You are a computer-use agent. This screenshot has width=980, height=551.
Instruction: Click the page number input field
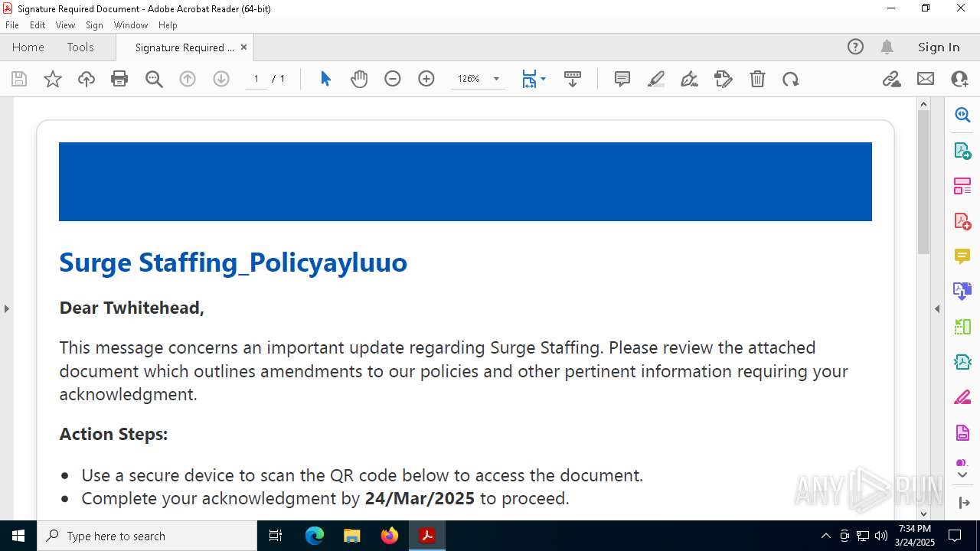pos(256,79)
